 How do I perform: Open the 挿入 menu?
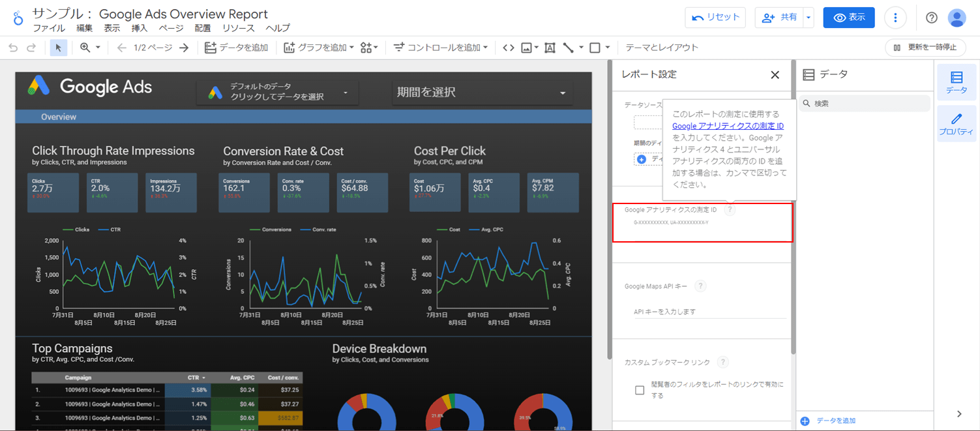tap(140, 28)
